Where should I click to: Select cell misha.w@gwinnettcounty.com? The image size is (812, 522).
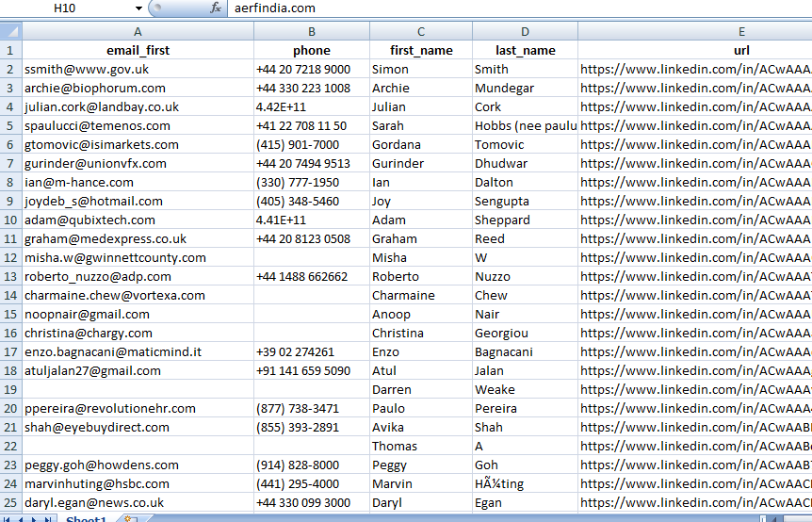tap(138, 257)
